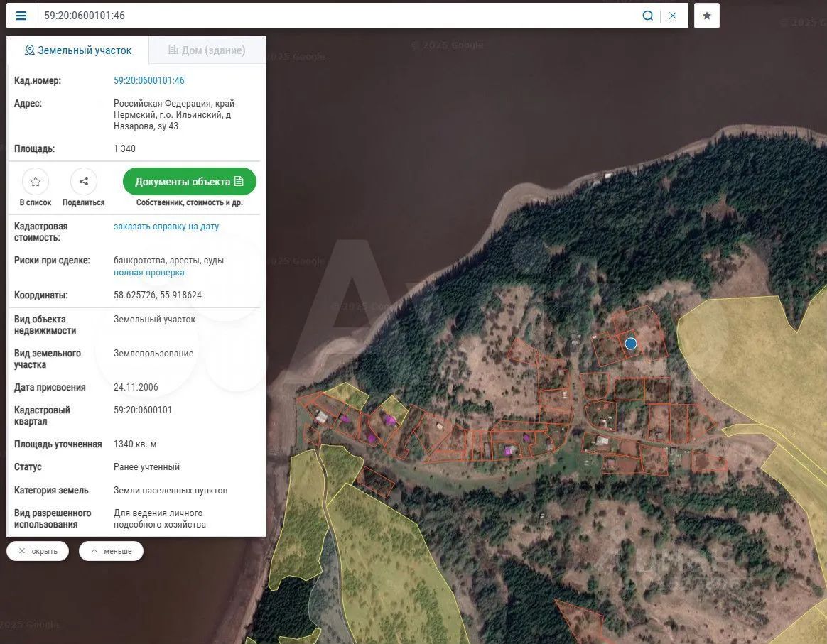Open the hamburger menu
This screenshot has height=644, width=827.
pos(21,16)
